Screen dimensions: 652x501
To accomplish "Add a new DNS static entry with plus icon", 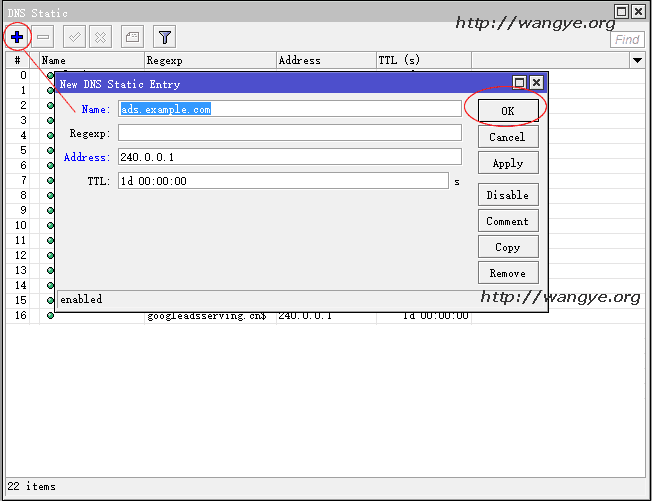I will click(17, 37).
